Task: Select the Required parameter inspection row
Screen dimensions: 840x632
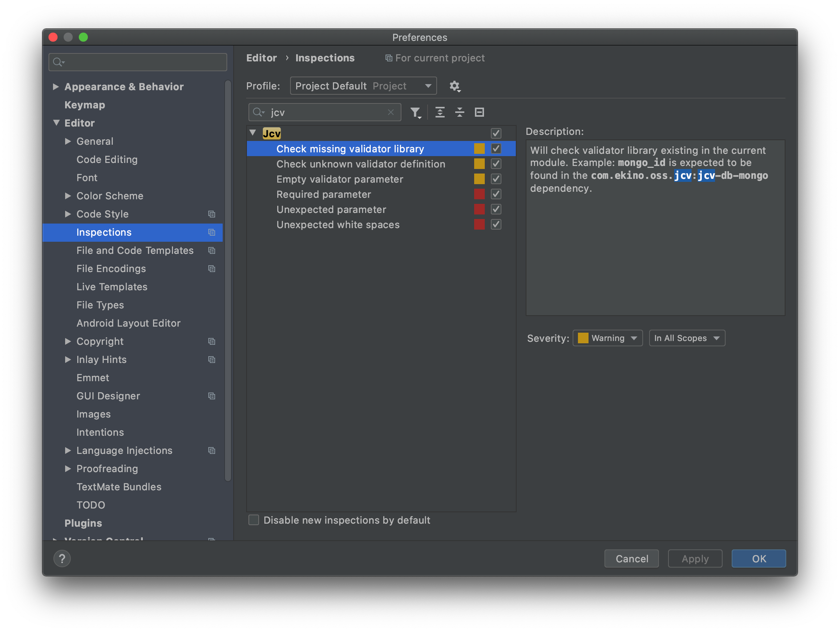Action: (x=323, y=194)
